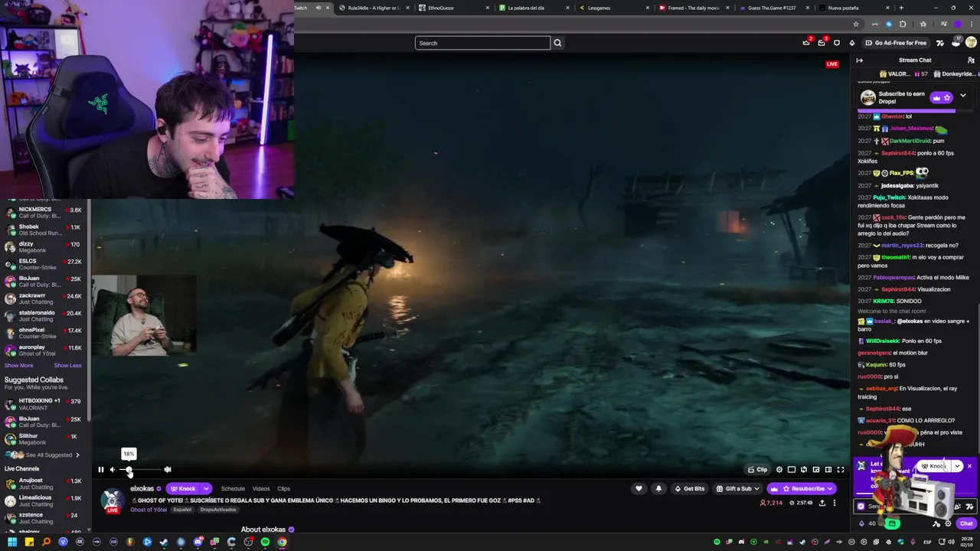
Task: Open NICKMERCS channel in sidebar
Action: click(x=45, y=213)
